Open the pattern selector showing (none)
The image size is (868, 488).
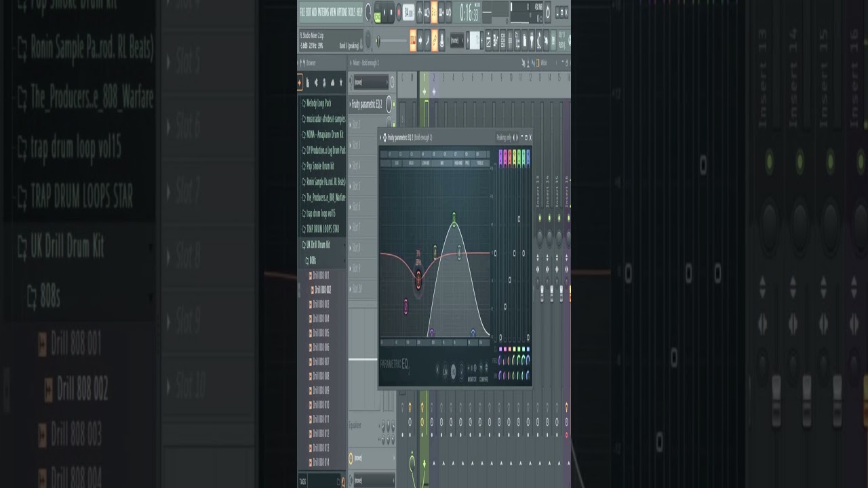coord(457,40)
